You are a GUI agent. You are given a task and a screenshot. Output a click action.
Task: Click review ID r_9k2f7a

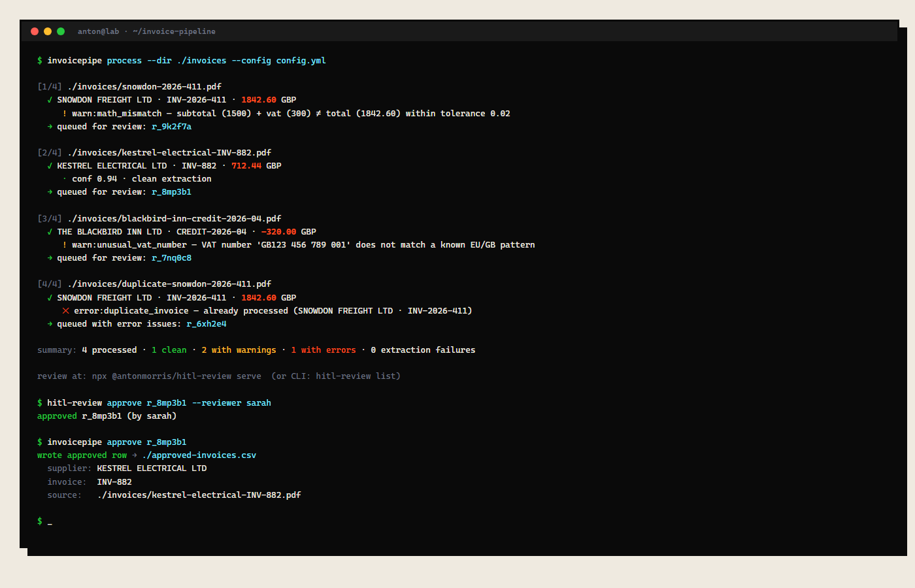(171, 126)
